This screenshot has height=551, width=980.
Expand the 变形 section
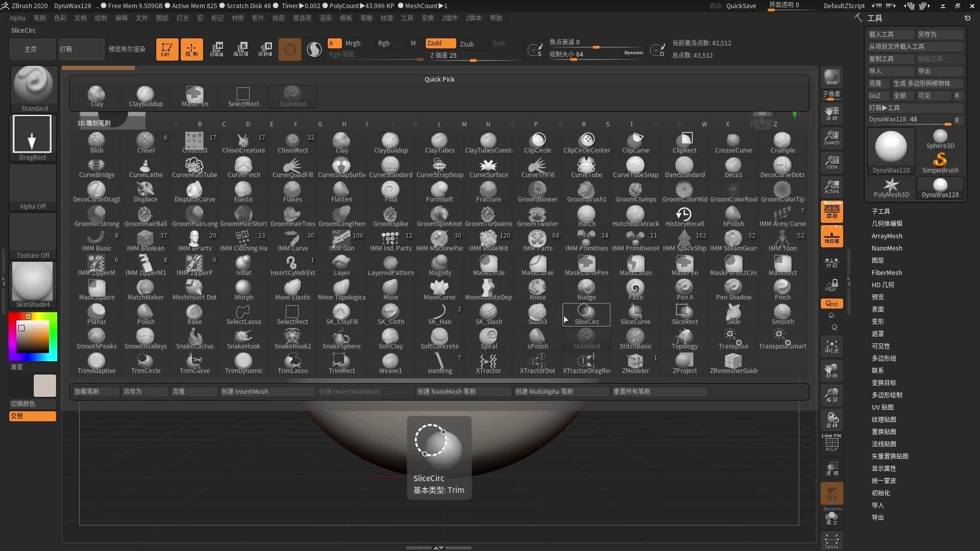[877, 321]
